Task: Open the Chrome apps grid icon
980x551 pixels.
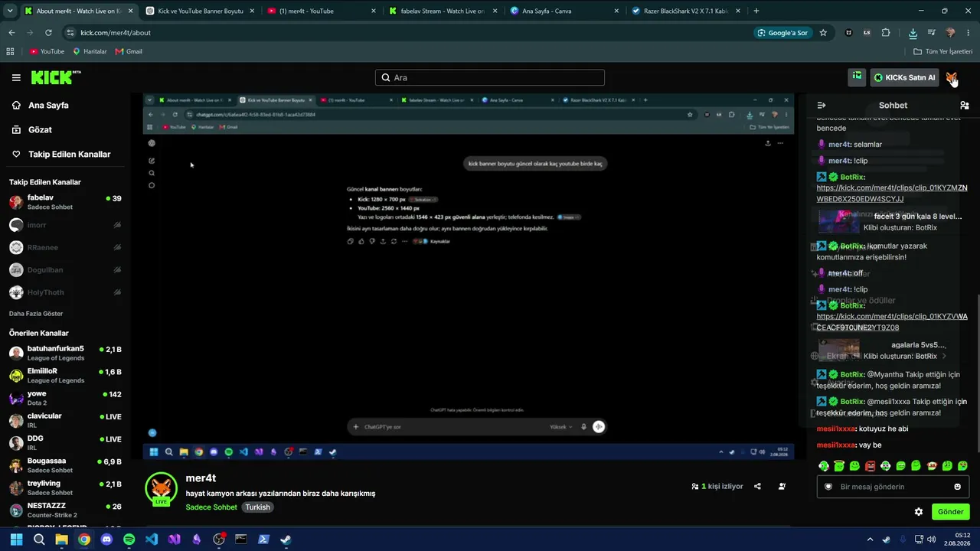Action: click(10, 51)
